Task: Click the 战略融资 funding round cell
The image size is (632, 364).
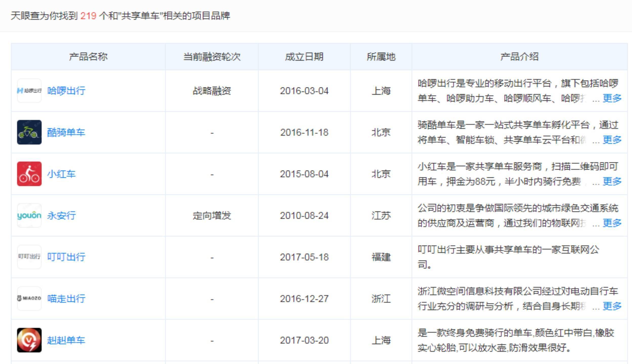Action: [212, 91]
